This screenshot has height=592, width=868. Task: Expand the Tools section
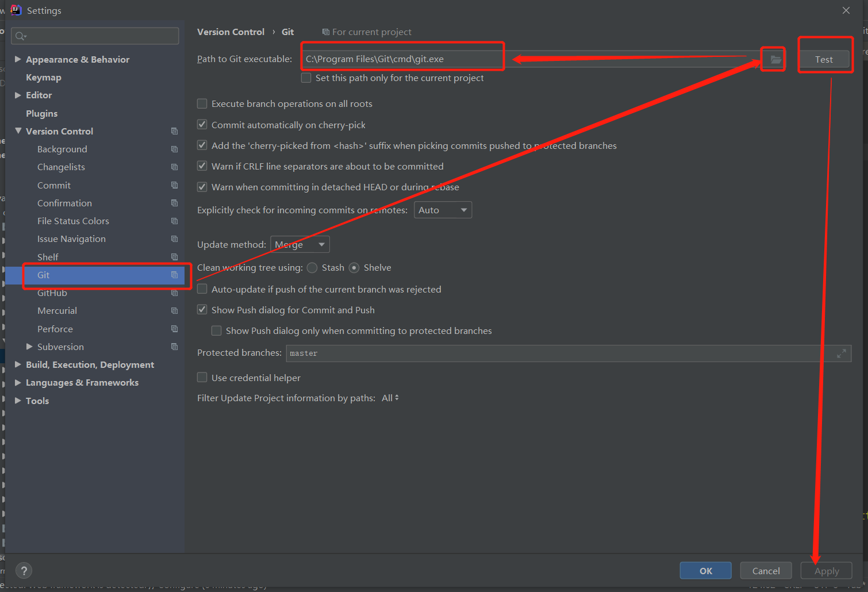[x=18, y=401]
